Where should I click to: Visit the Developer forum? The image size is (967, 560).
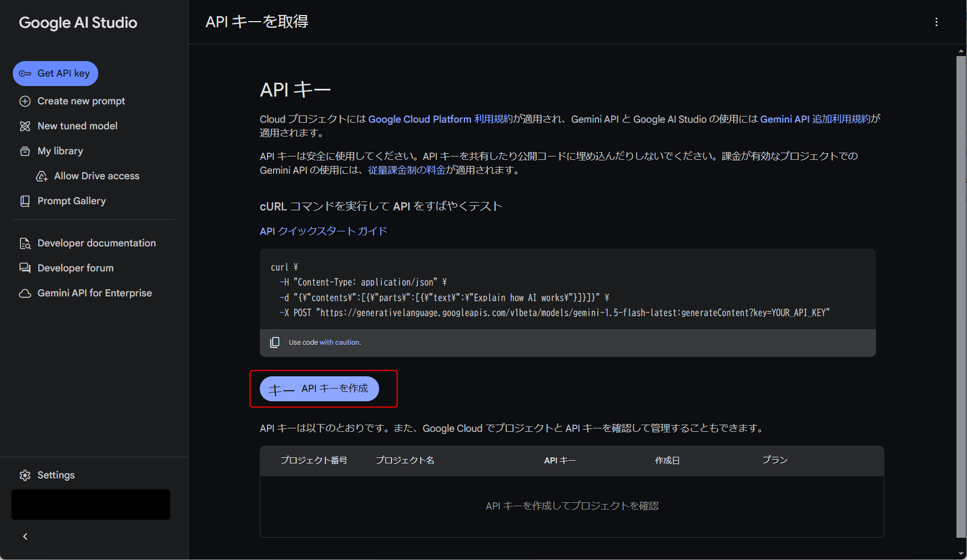[x=75, y=268]
